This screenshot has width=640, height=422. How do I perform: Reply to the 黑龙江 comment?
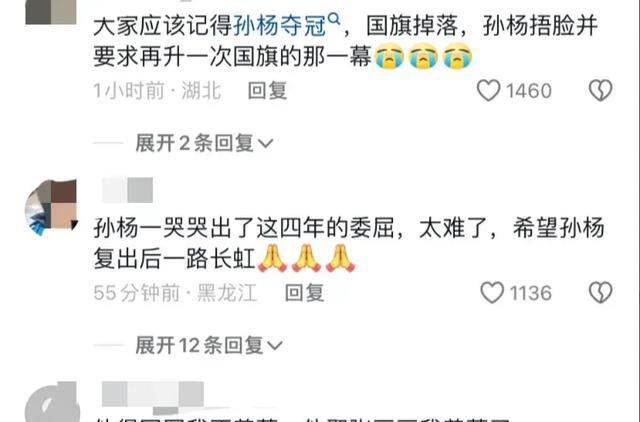click(304, 293)
